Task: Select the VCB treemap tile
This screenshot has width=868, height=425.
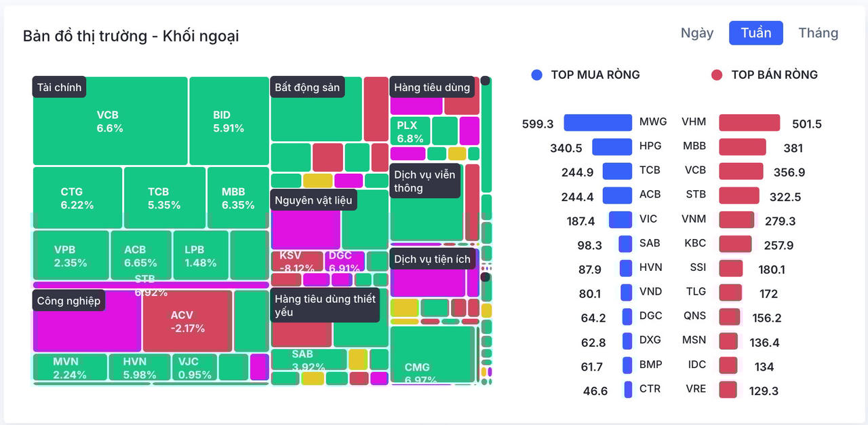Action: 110,121
